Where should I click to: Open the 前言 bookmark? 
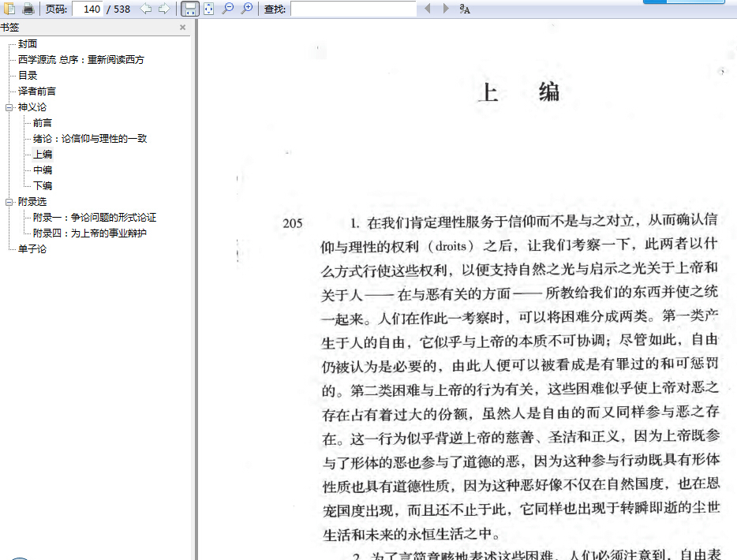click(43, 122)
